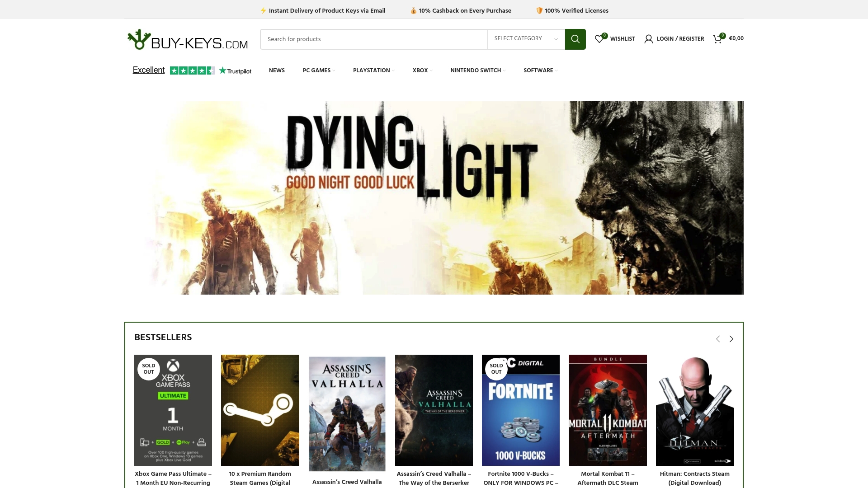Viewport: 868px width, 488px height.
Task: Open the News menu item
Action: click(277, 70)
